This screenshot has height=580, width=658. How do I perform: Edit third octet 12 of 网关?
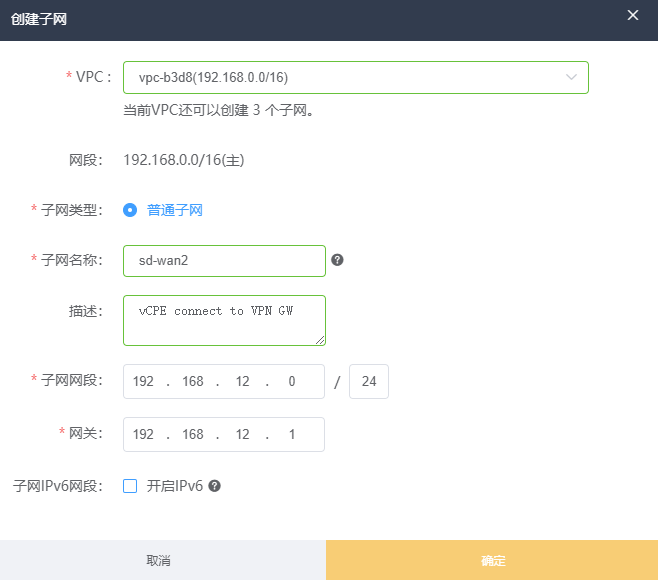tap(242, 434)
